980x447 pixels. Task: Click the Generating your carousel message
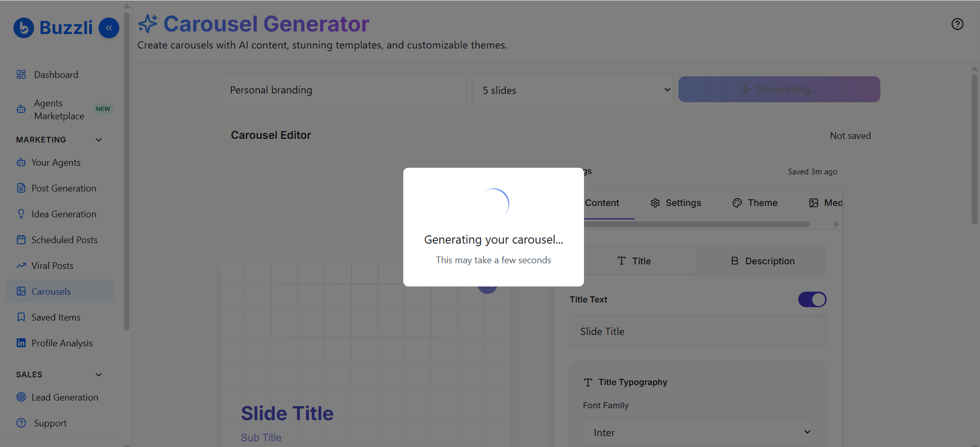click(x=494, y=240)
